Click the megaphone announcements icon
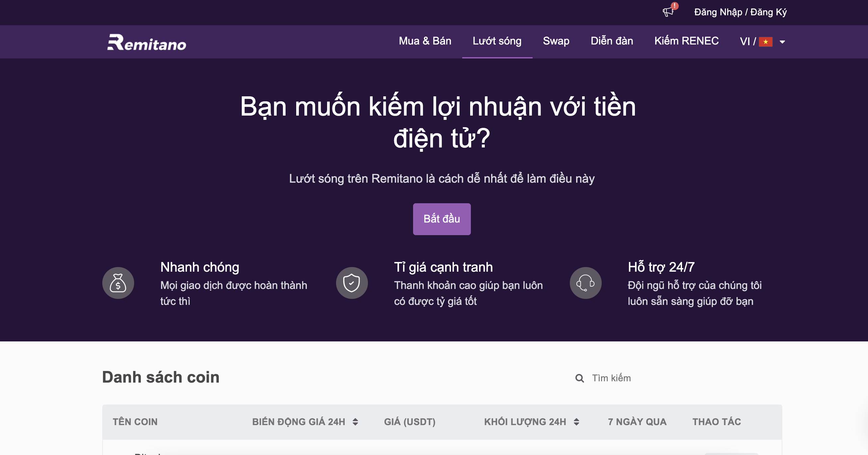Screen dimensions: 868x455 pyautogui.click(x=667, y=12)
